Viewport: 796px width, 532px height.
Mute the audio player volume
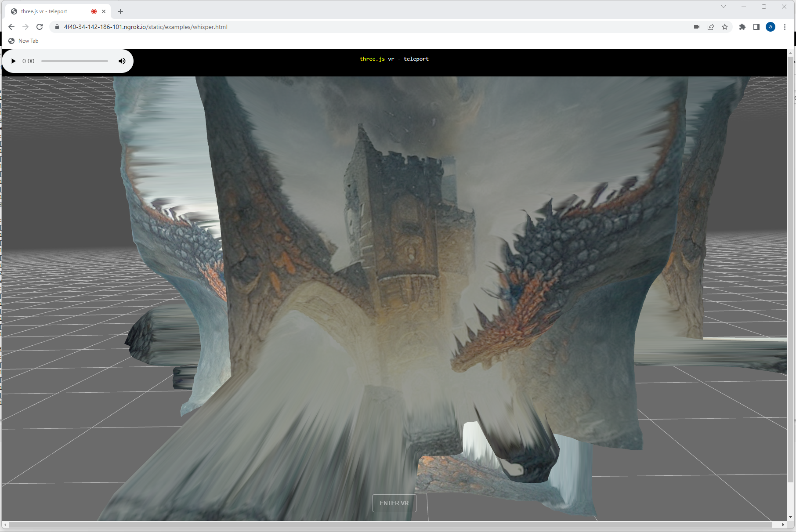122,61
